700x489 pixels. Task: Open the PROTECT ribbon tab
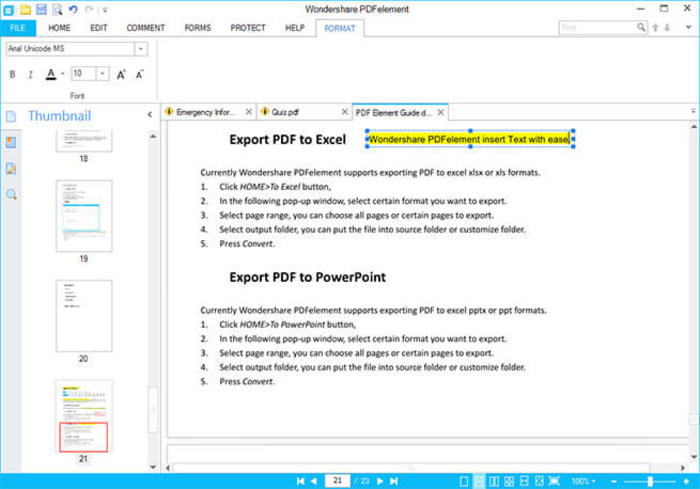pos(248,28)
